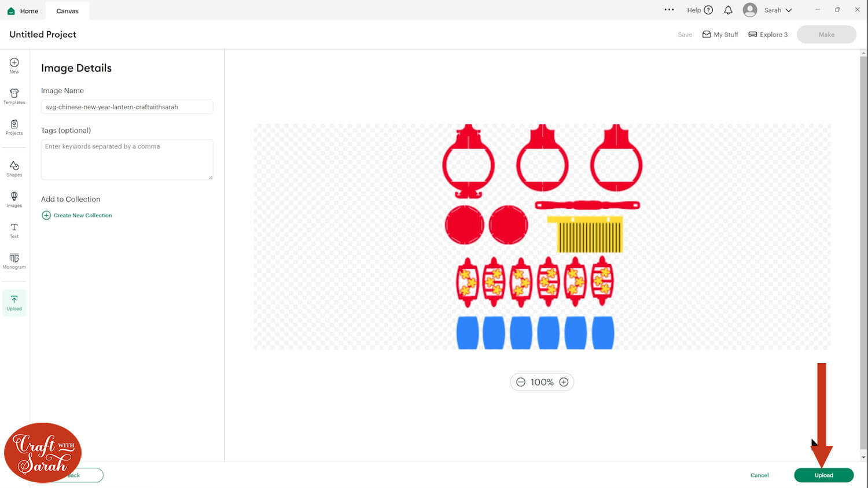This screenshot has height=488, width=868.
Task: Open the three-dots more menu
Action: click(x=669, y=10)
